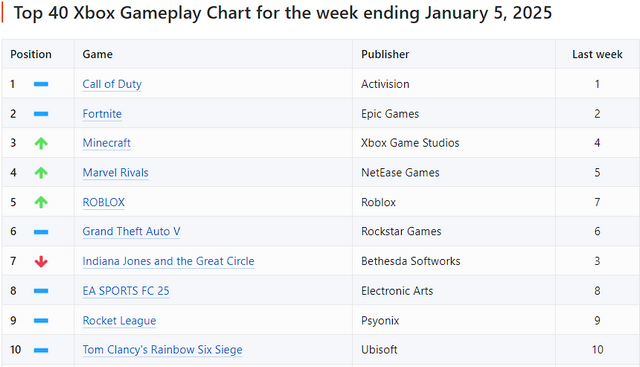Click the green up arrow beside Minecraft
Image resolution: width=640 pixels, height=367 pixels.
(x=41, y=143)
